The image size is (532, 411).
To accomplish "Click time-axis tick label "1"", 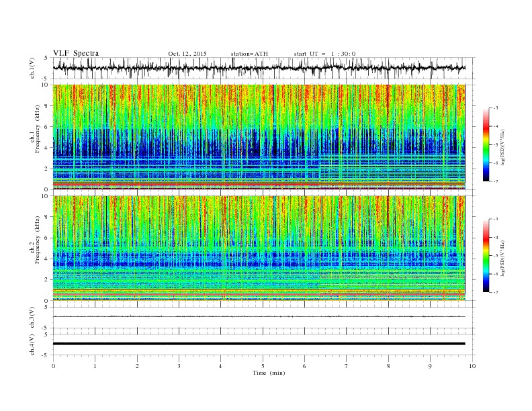I will [x=95, y=366].
